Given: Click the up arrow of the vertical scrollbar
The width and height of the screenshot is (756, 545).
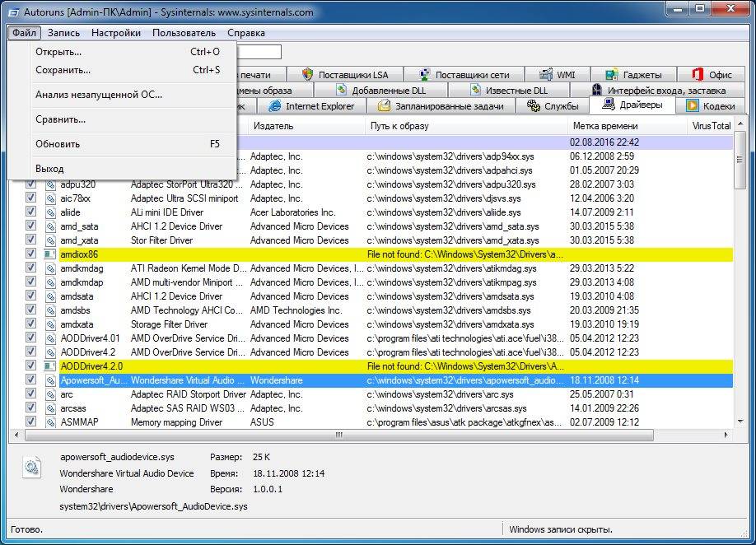Looking at the screenshot, I should point(740,124).
